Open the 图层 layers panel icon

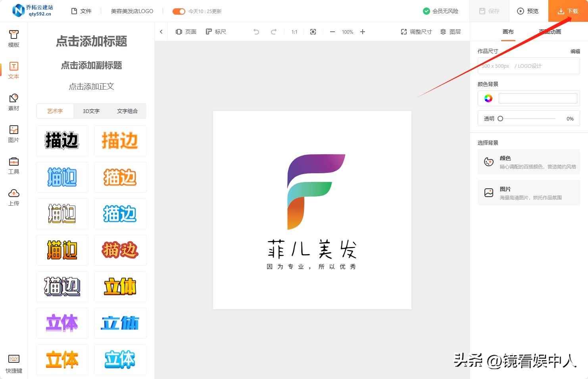(x=451, y=32)
